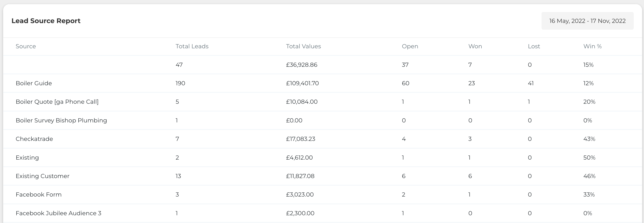The image size is (644, 223).
Task: Click the Lead Source Report heading
Action: click(46, 21)
